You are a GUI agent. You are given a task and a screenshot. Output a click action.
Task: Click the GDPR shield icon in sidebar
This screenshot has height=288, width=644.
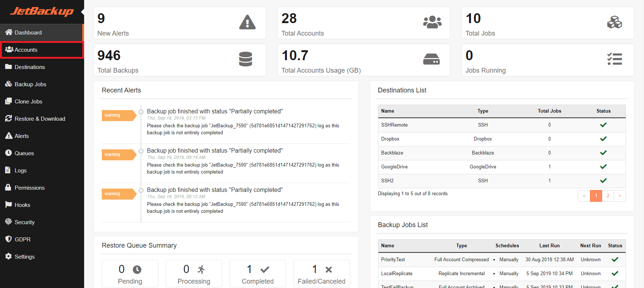click(x=9, y=239)
